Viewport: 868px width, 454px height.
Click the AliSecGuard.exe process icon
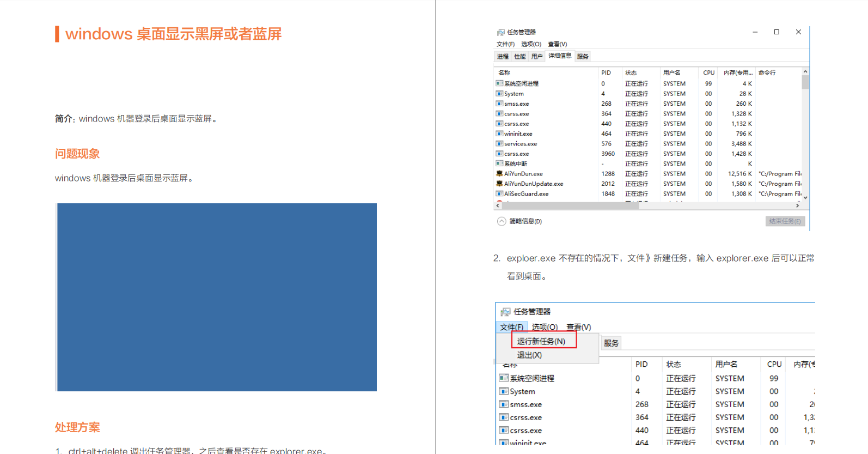click(499, 193)
